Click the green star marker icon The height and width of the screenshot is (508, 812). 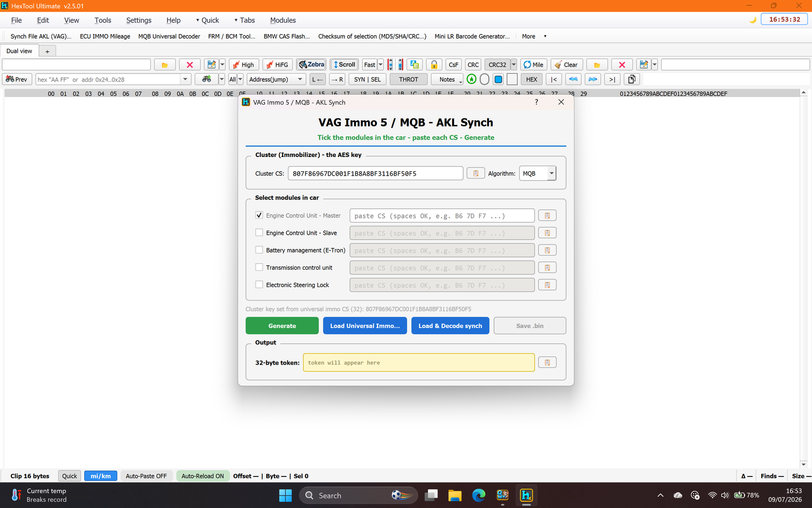pos(471,79)
